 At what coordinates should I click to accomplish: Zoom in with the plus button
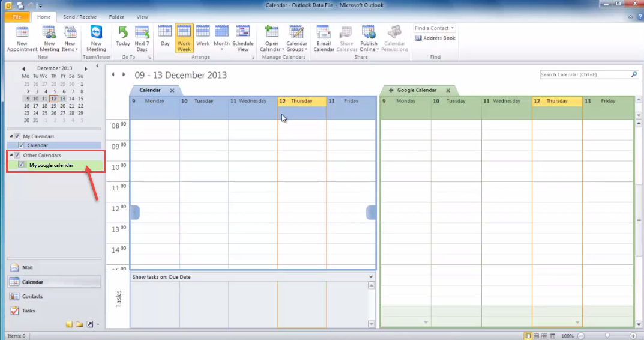(x=633, y=336)
